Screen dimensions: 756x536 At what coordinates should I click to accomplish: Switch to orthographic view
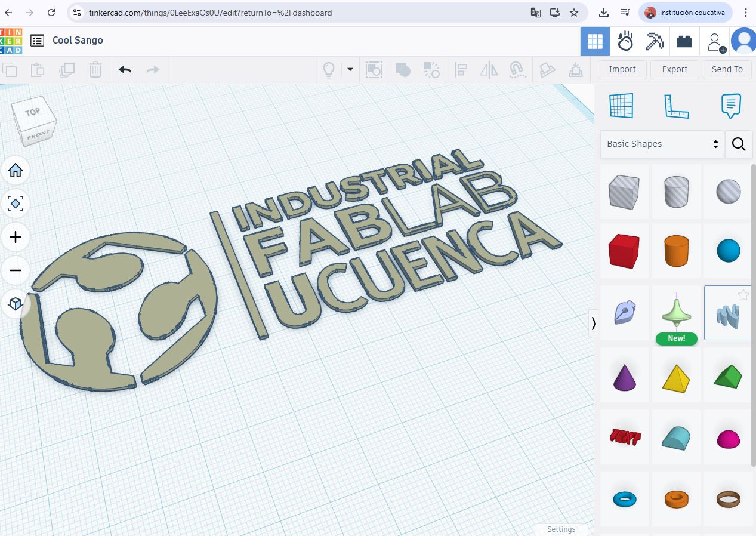(16, 303)
